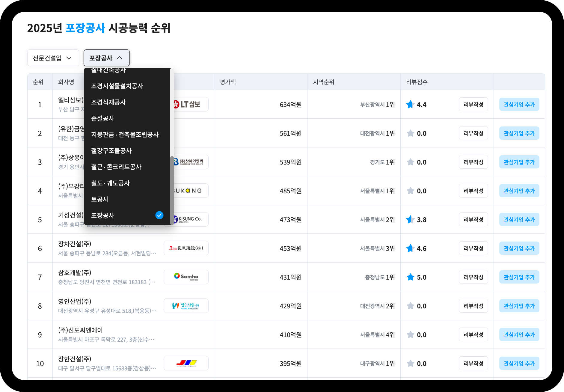The image size is (564, 392).
Task: Add 장차건설(주) to 관심기업
Action: click(x=519, y=248)
